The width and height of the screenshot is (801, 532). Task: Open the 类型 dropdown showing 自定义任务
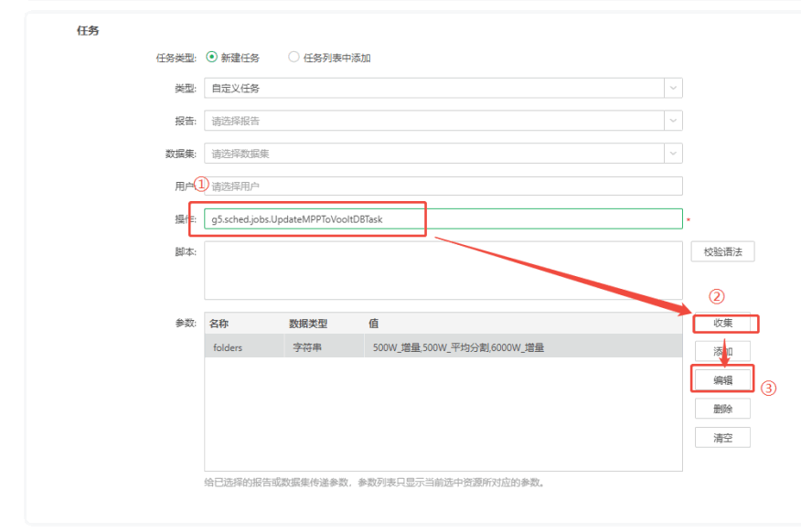coord(433,89)
